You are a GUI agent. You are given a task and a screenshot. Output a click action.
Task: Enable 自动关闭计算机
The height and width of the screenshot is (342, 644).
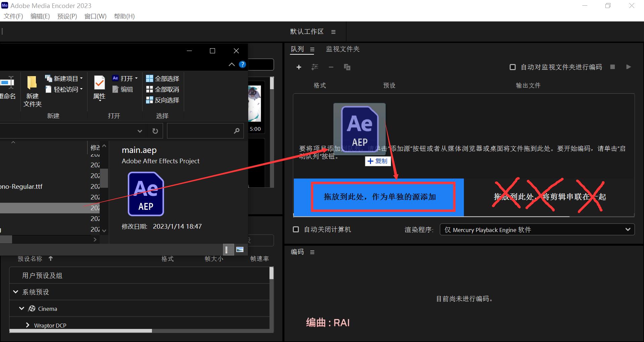coord(296,229)
